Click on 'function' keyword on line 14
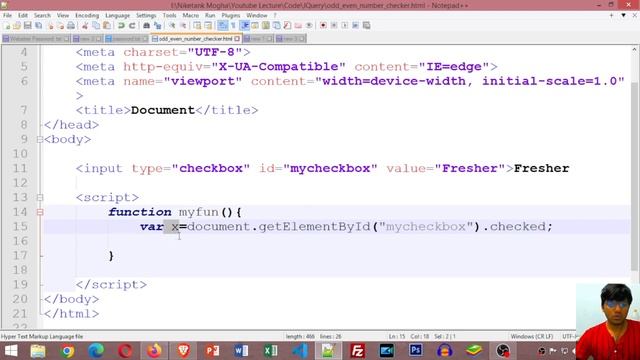 [140, 212]
